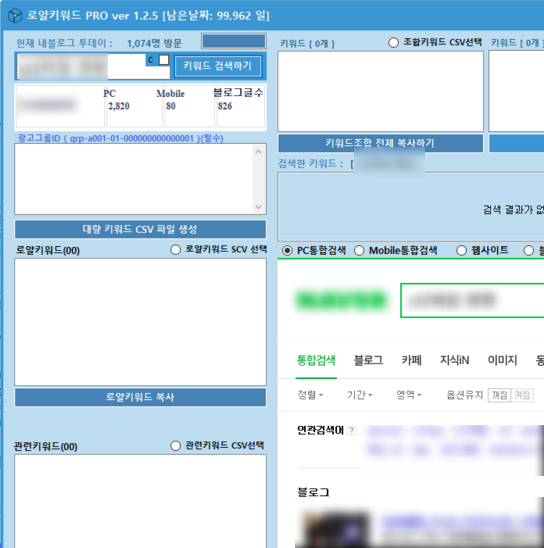This screenshot has width=544, height=548.
Task: Click the blurred keyword search input field
Action: (93, 66)
